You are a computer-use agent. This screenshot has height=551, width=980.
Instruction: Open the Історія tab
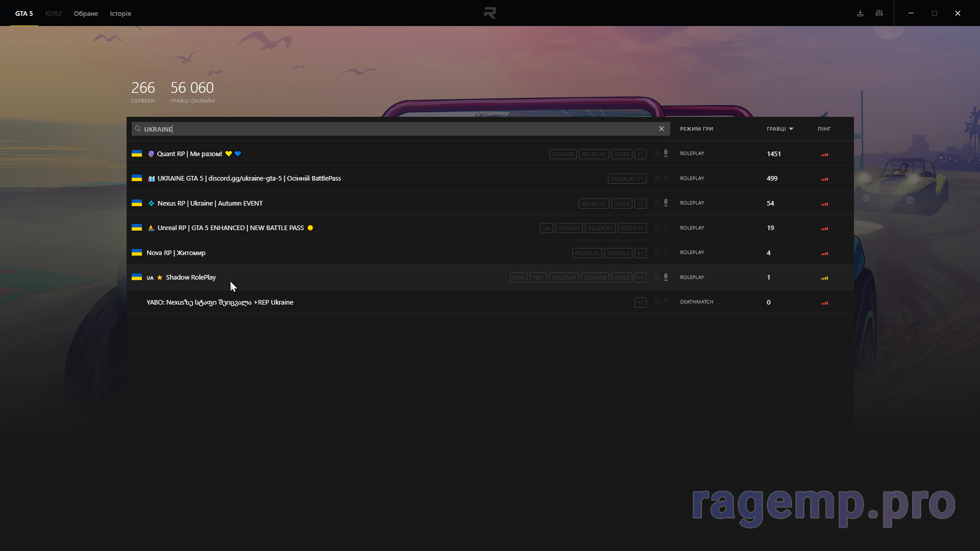(120, 14)
